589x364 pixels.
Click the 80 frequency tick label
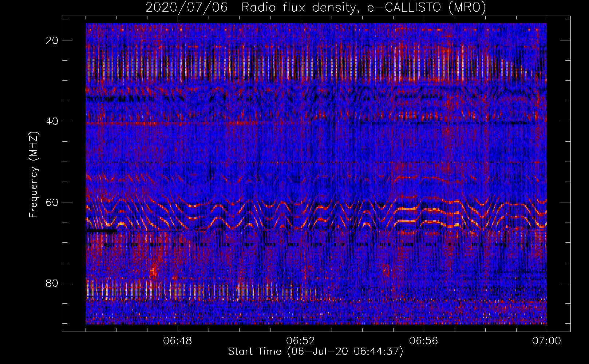click(52, 283)
